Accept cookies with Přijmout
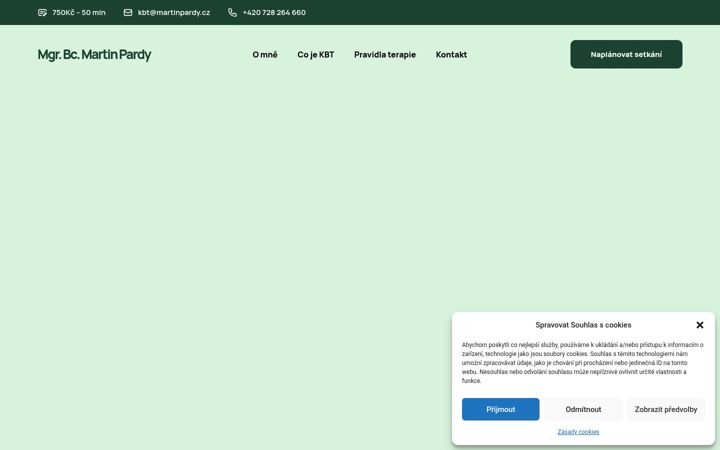This screenshot has width=720, height=450. [x=501, y=409]
